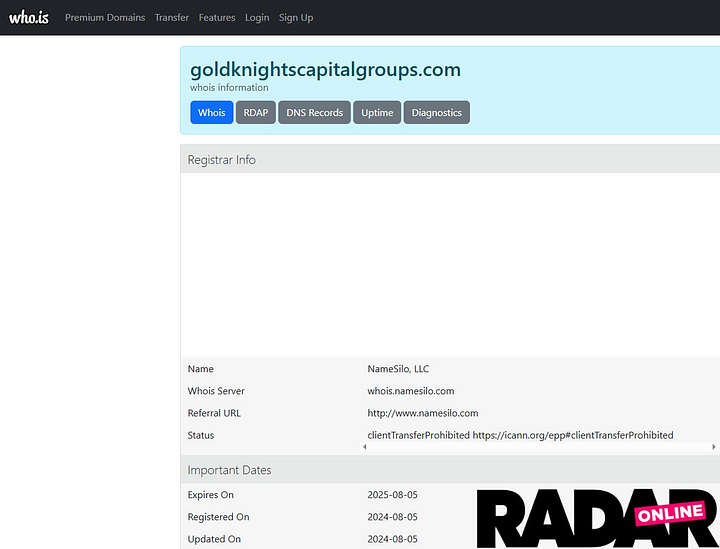
Task: Switch to DNS Records tab
Action: point(315,112)
